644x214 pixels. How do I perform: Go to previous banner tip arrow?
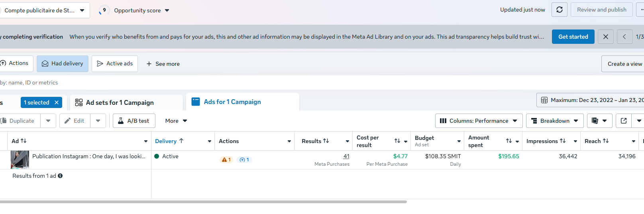pyautogui.click(x=624, y=37)
